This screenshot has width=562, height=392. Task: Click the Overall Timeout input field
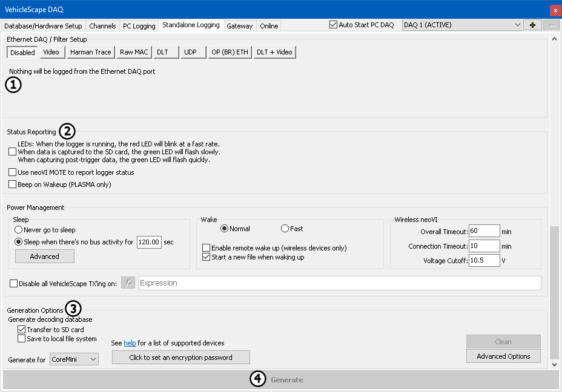pyautogui.click(x=483, y=231)
